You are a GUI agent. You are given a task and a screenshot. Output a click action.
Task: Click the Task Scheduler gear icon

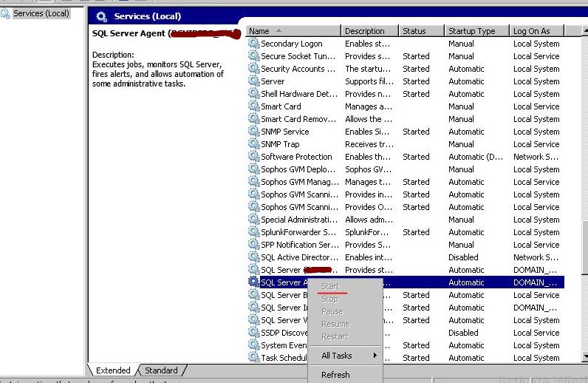(x=254, y=358)
